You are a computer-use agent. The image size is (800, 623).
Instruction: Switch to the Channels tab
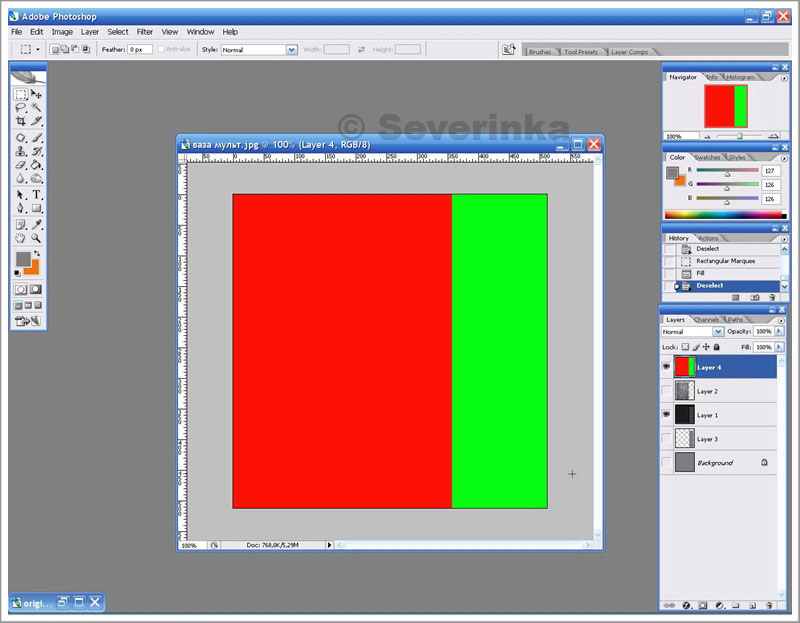pos(708,320)
